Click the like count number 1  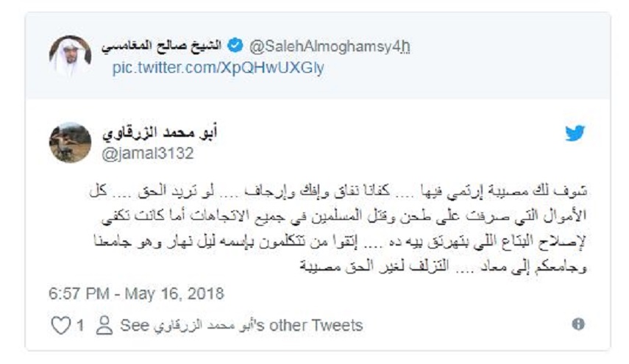[x=80, y=325]
